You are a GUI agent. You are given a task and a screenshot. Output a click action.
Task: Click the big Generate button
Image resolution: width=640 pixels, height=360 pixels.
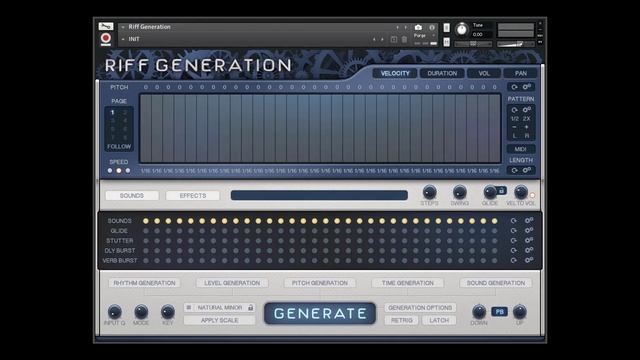tap(320, 313)
